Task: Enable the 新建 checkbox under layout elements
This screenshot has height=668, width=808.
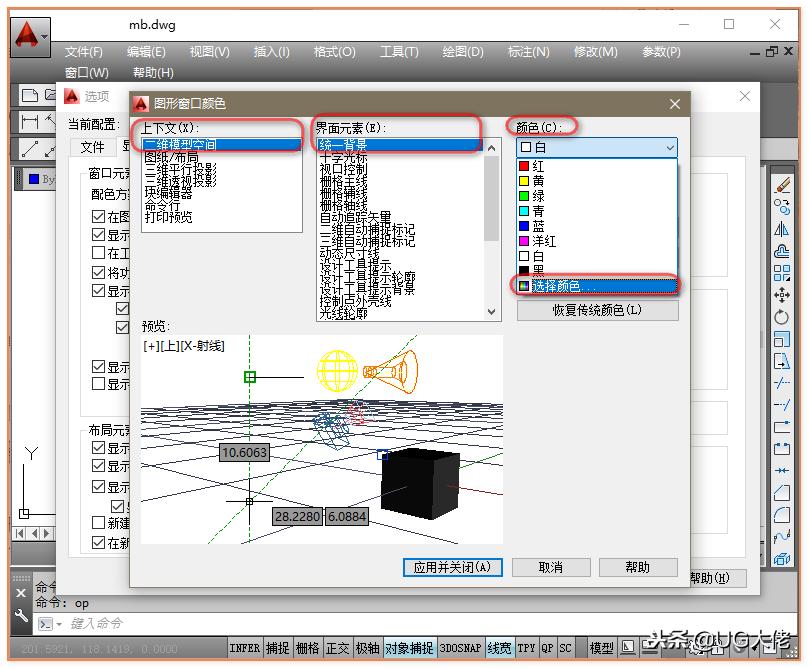Action: coord(98,523)
